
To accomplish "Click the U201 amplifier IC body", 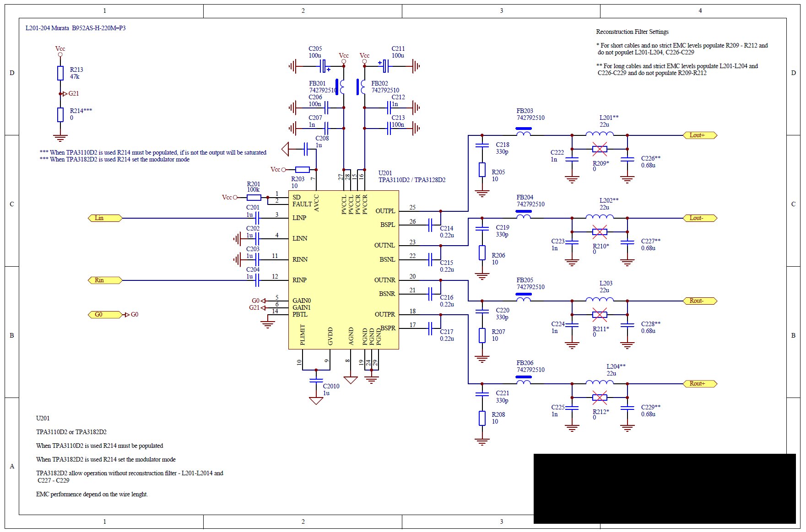I will click(x=344, y=270).
